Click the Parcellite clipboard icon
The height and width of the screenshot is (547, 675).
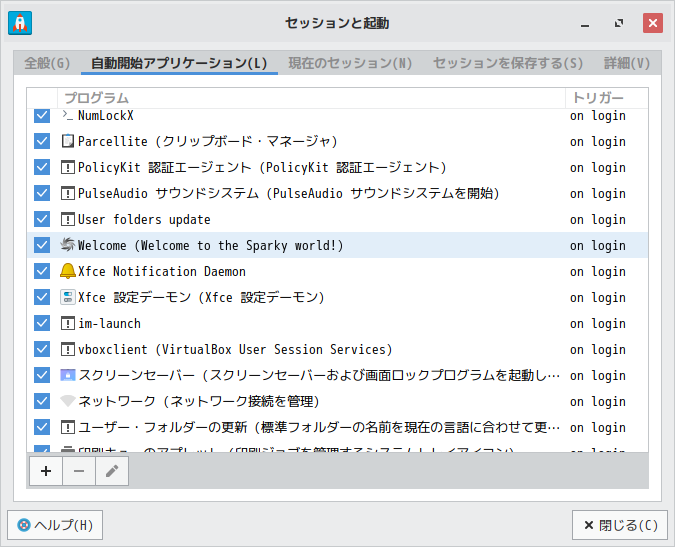(x=68, y=141)
